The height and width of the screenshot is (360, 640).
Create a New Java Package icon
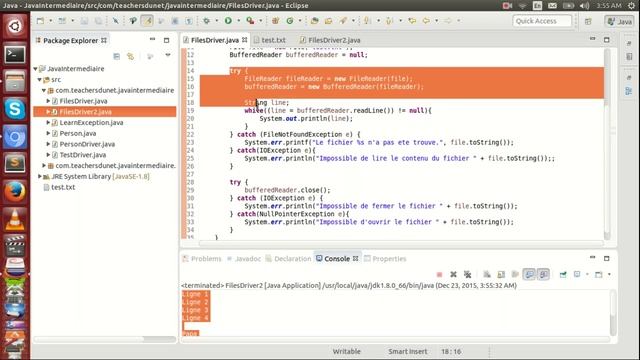[x=276, y=21]
